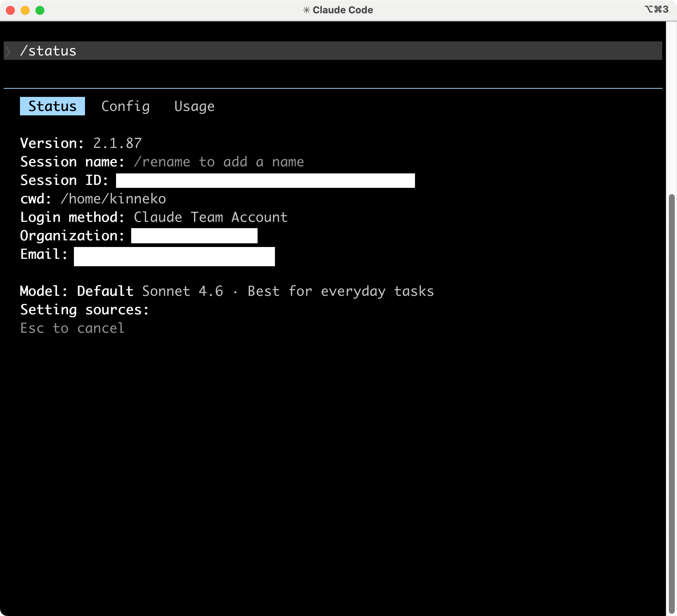The image size is (677, 616).
Task: Click the 'Organization:' label
Action: pyautogui.click(x=72, y=236)
